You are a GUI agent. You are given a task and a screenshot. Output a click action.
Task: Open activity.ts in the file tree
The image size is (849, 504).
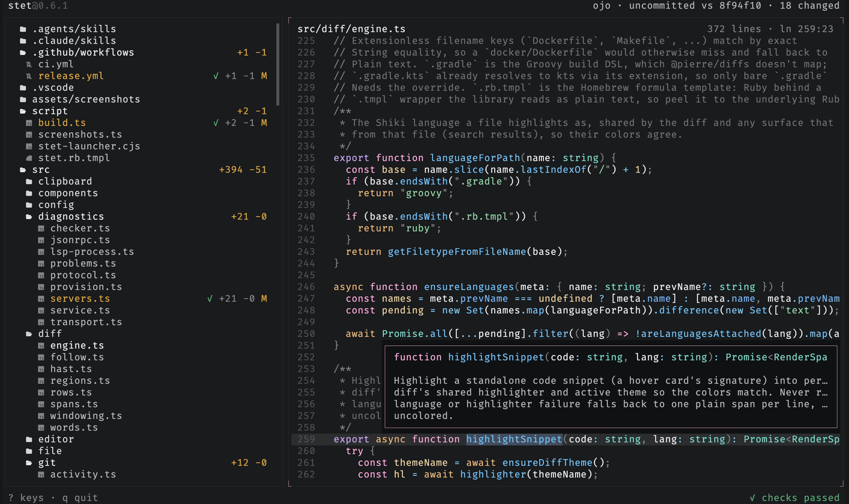[x=83, y=474]
